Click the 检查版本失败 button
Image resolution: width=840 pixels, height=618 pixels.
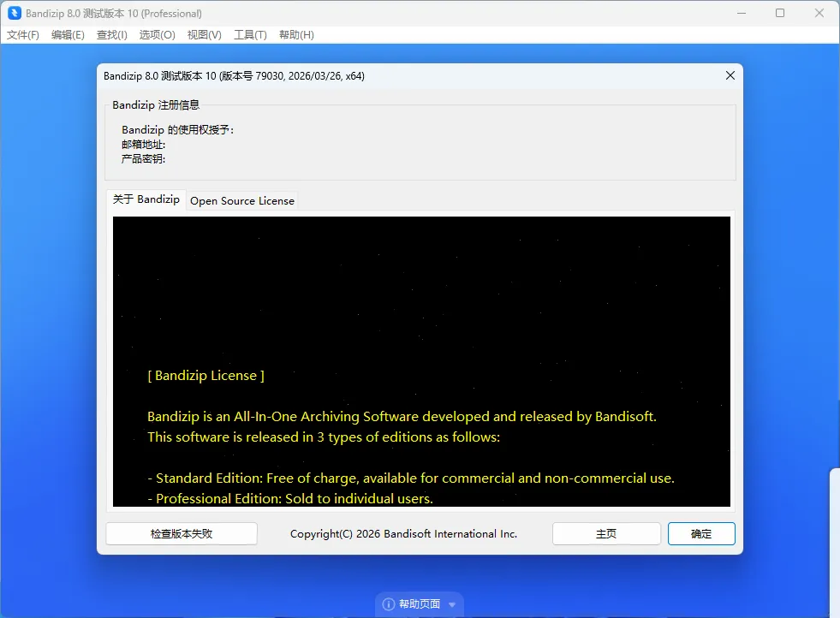click(x=182, y=533)
